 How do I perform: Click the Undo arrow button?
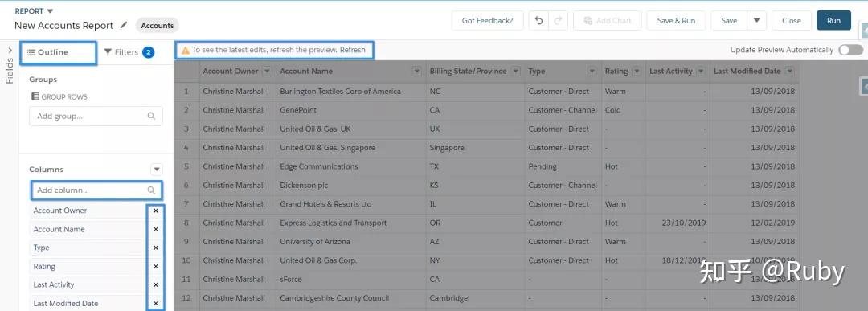click(538, 20)
